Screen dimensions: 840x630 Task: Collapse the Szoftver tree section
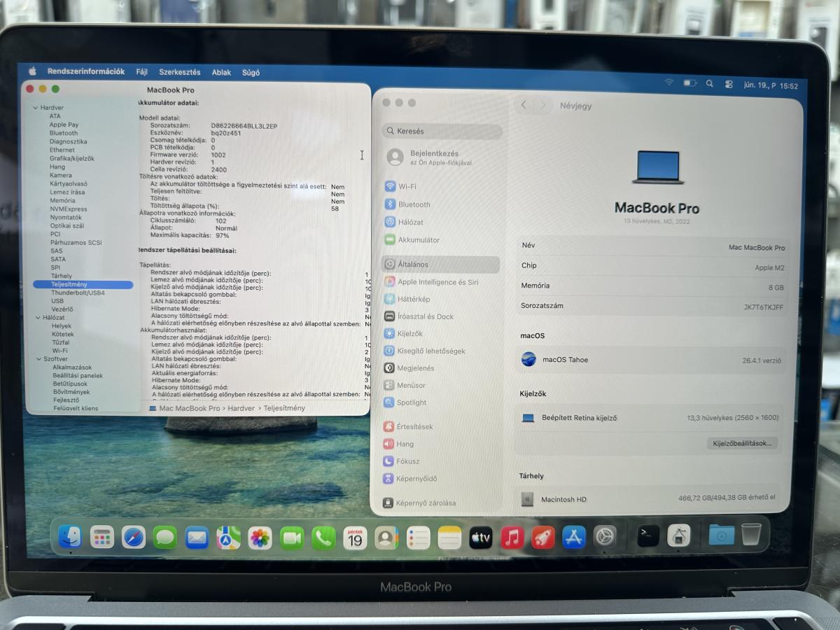tap(37, 359)
